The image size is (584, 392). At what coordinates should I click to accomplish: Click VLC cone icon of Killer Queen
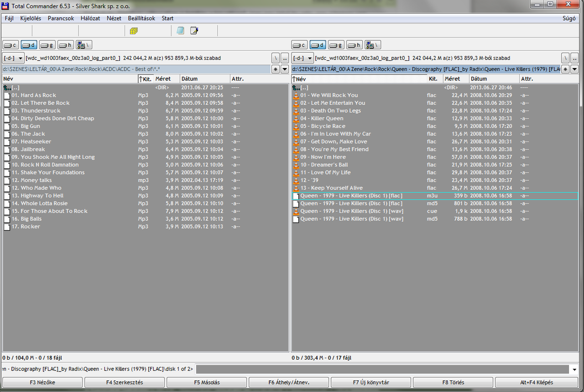pyautogui.click(x=296, y=119)
